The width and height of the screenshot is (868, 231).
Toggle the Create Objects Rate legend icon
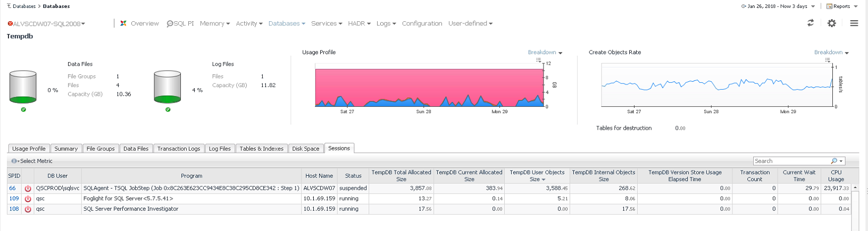(x=827, y=60)
